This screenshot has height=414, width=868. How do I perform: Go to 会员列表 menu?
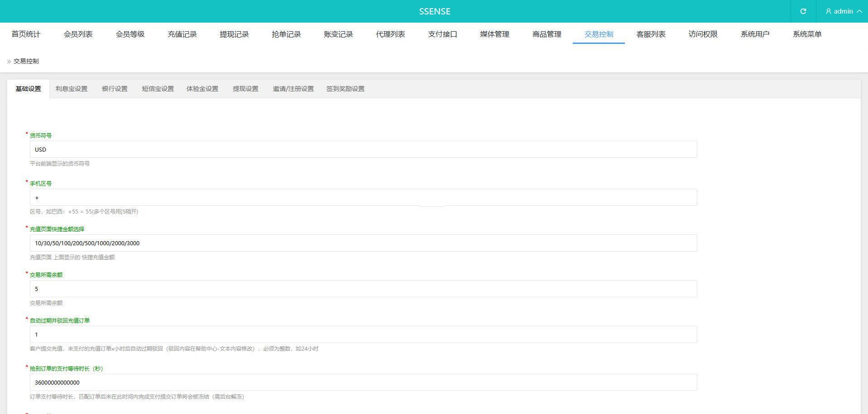78,34
